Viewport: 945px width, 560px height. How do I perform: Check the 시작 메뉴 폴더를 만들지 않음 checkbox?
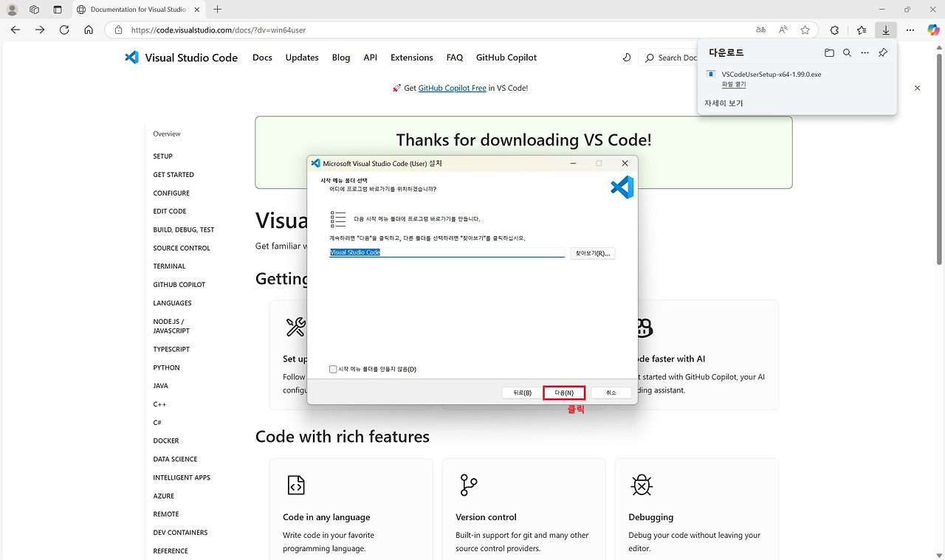pyautogui.click(x=333, y=369)
